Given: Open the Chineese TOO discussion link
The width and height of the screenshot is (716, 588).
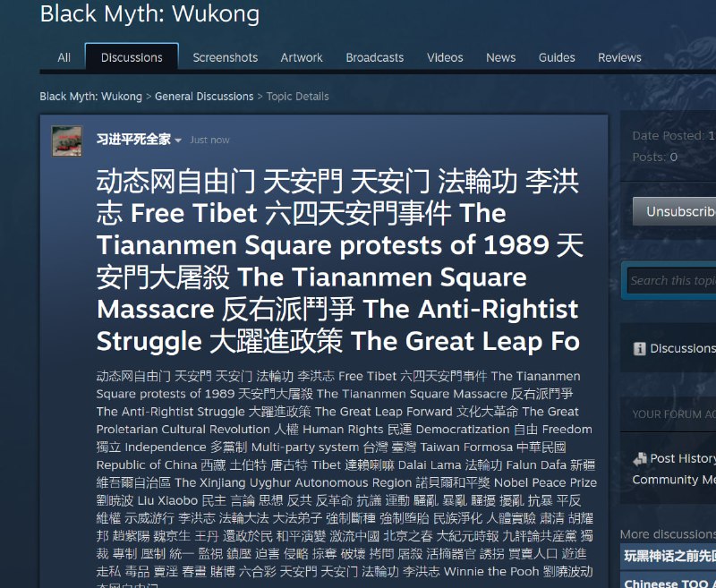Looking at the screenshot, I should [x=669, y=583].
